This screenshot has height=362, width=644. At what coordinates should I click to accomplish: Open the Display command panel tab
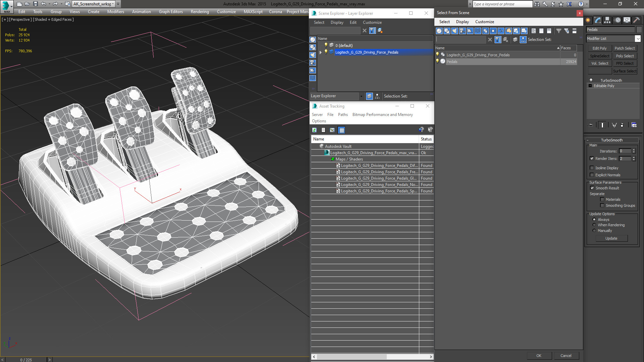pyautogui.click(x=627, y=20)
